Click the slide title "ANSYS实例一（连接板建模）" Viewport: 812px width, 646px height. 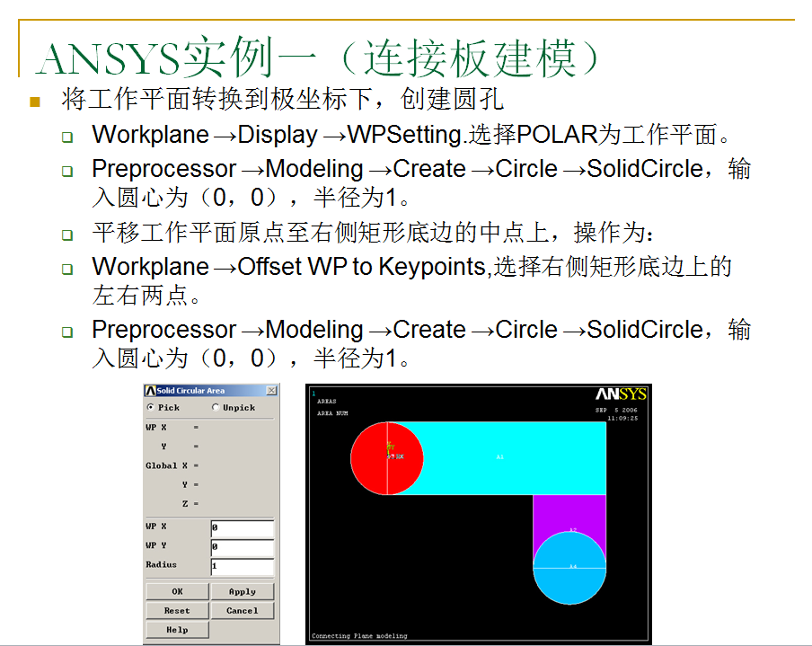click(318, 57)
